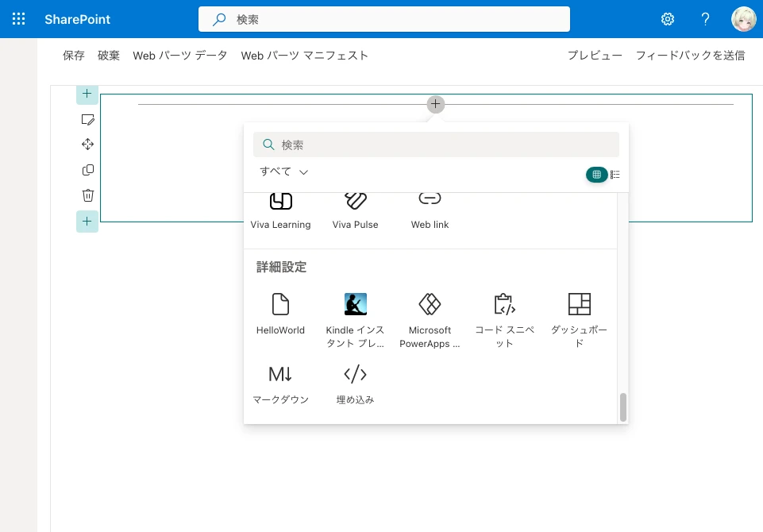Open the settings gear menu

click(x=668, y=19)
